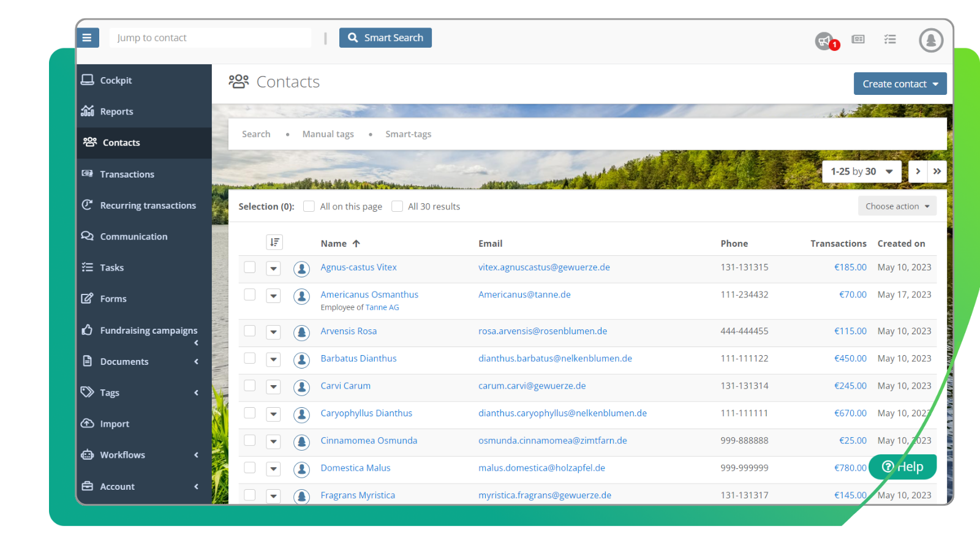The width and height of the screenshot is (980, 551).
Task: Check the 'All 30 results' checkbox
Action: 397,206
